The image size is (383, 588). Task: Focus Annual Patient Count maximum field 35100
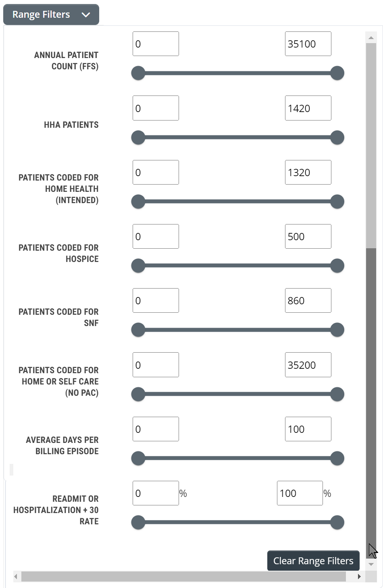click(x=308, y=44)
